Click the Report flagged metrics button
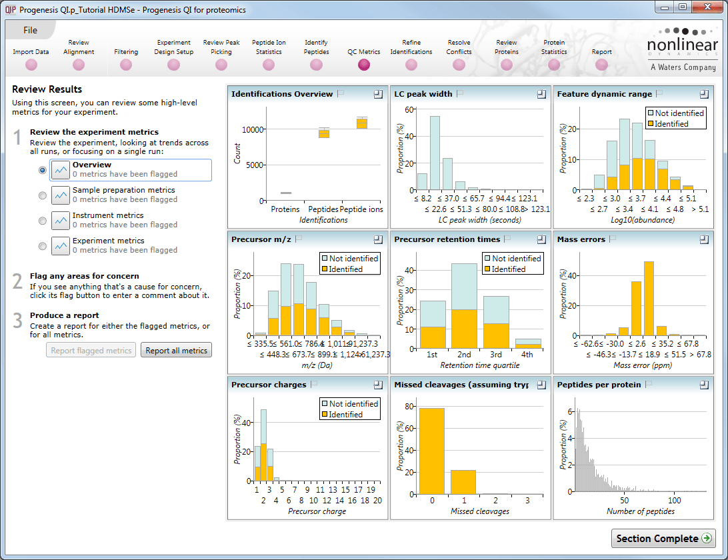Viewport: 728px width, 560px height. pyautogui.click(x=91, y=350)
